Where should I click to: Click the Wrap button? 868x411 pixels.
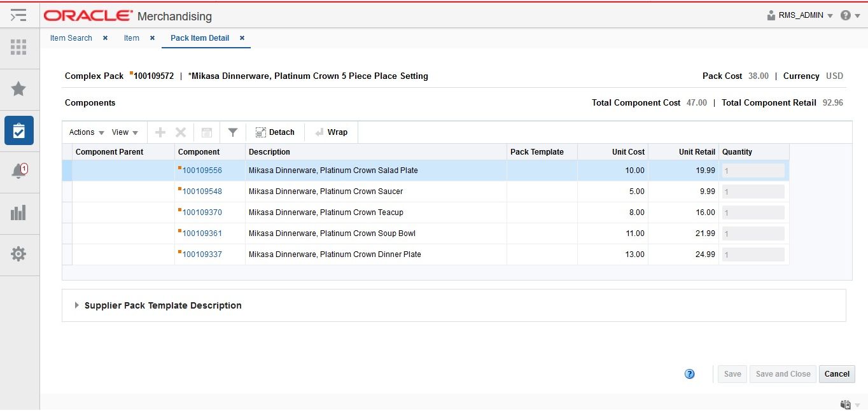click(331, 132)
